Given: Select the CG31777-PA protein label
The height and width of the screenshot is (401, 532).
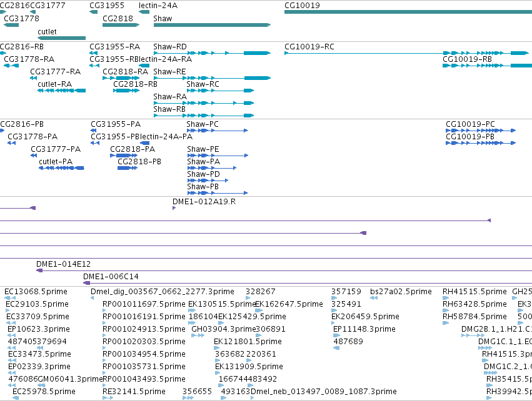Looking at the screenshot, I should point(56,149).
